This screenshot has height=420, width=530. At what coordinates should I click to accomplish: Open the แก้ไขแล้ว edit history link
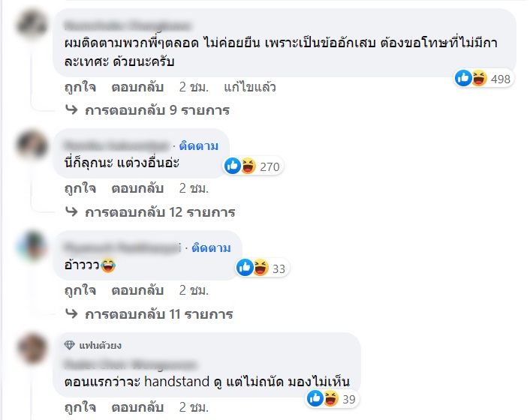point(250,87)
